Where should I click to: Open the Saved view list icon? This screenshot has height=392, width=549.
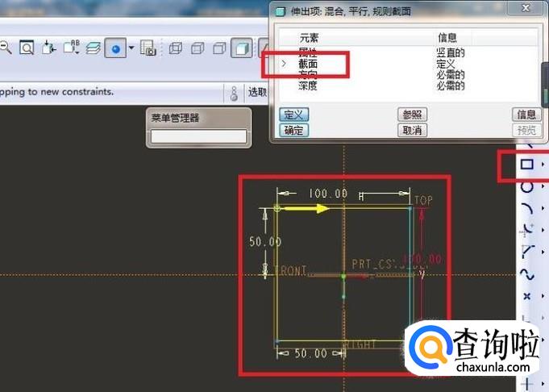point(72,48)
